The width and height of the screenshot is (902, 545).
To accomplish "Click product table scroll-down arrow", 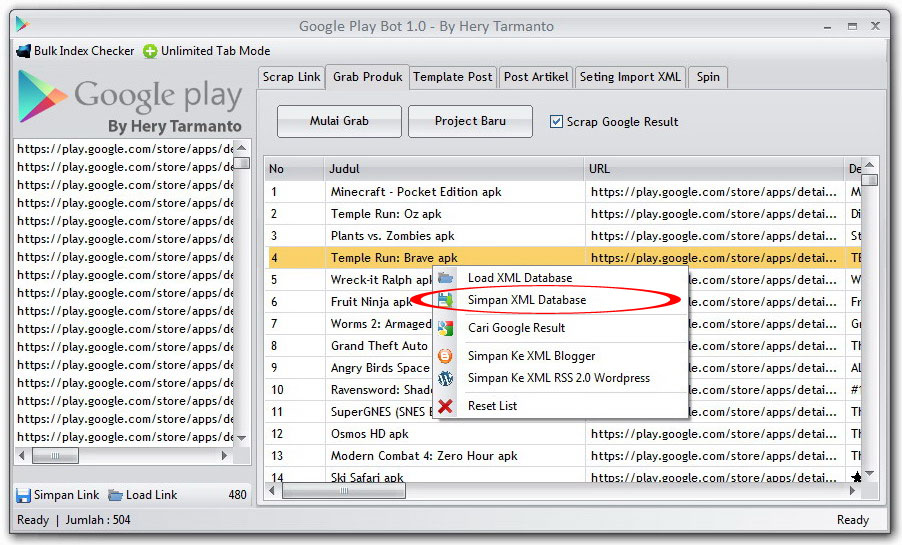I will 870,474.
